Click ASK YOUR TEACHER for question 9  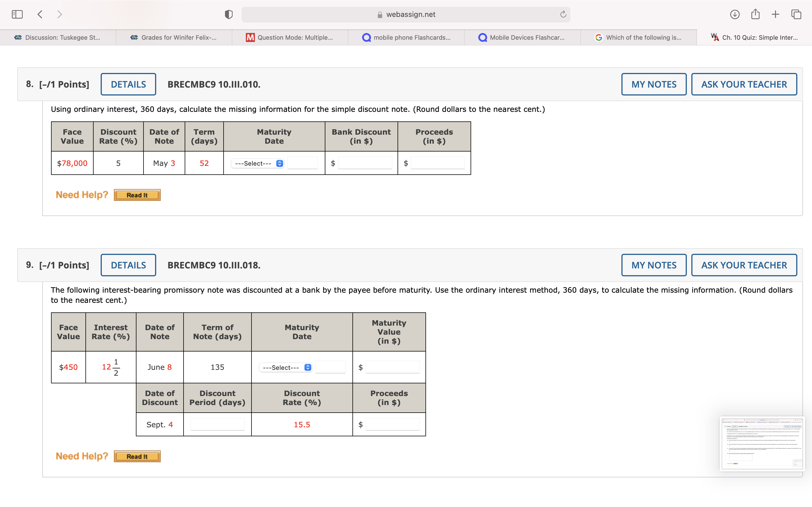(743, 265)
